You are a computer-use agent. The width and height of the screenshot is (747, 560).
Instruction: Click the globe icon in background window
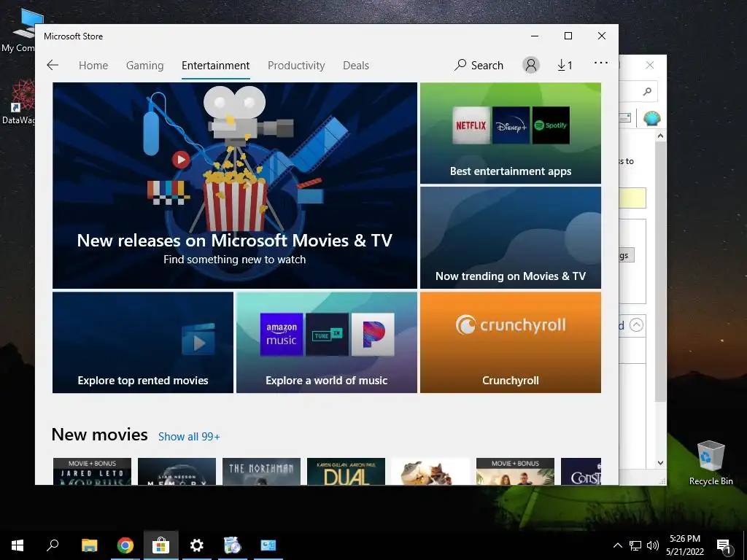point(651,118)
